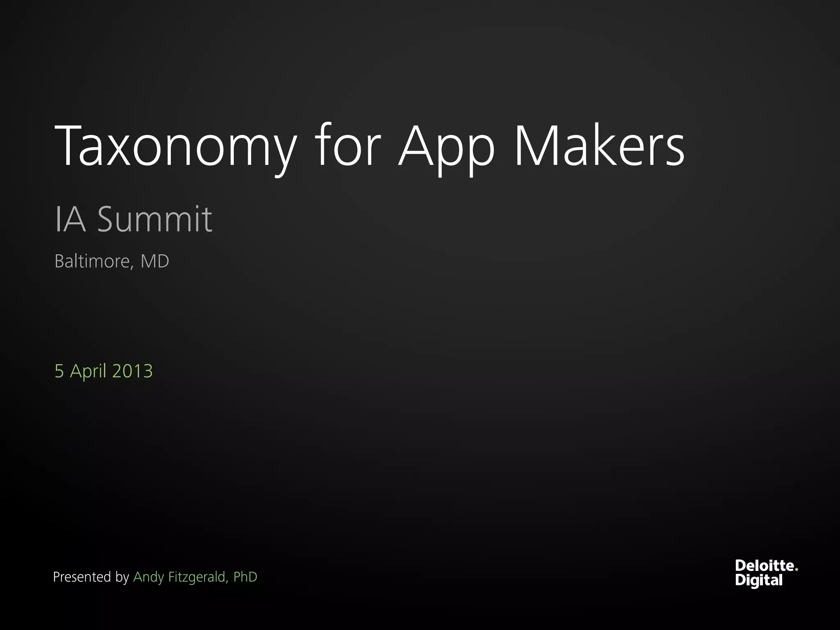Click the surname Fitzgerald
840x630 pixels.
pos(198,577)
